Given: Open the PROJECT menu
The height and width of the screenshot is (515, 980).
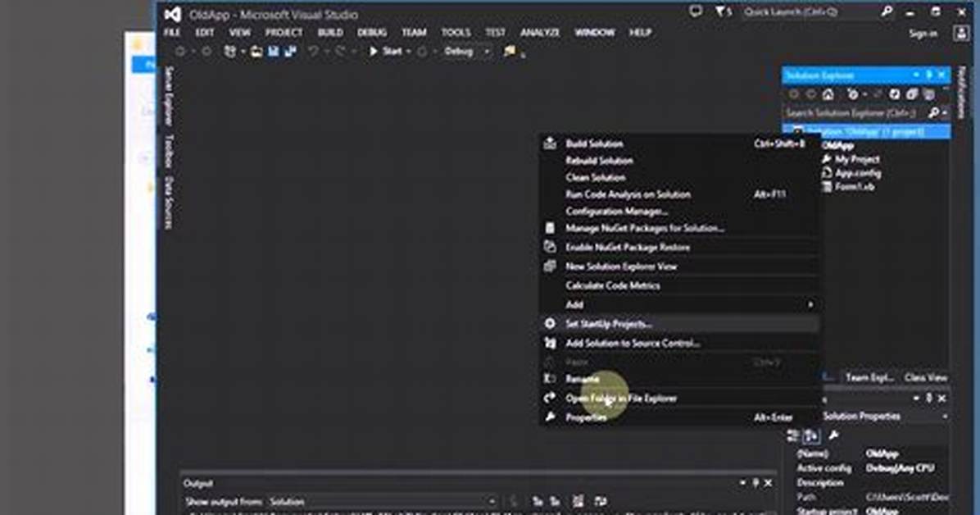Looking at the screenshot, I should (x=284, y=33).
